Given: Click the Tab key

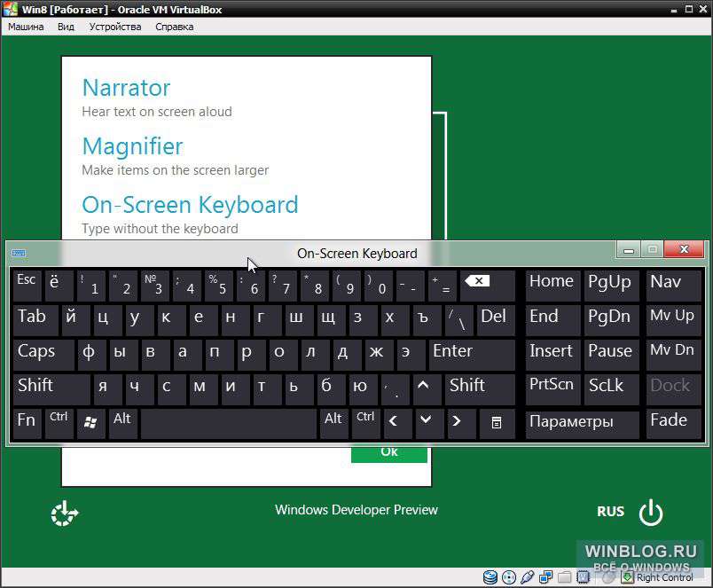Looking at the screenshot, I should (35, 319).
